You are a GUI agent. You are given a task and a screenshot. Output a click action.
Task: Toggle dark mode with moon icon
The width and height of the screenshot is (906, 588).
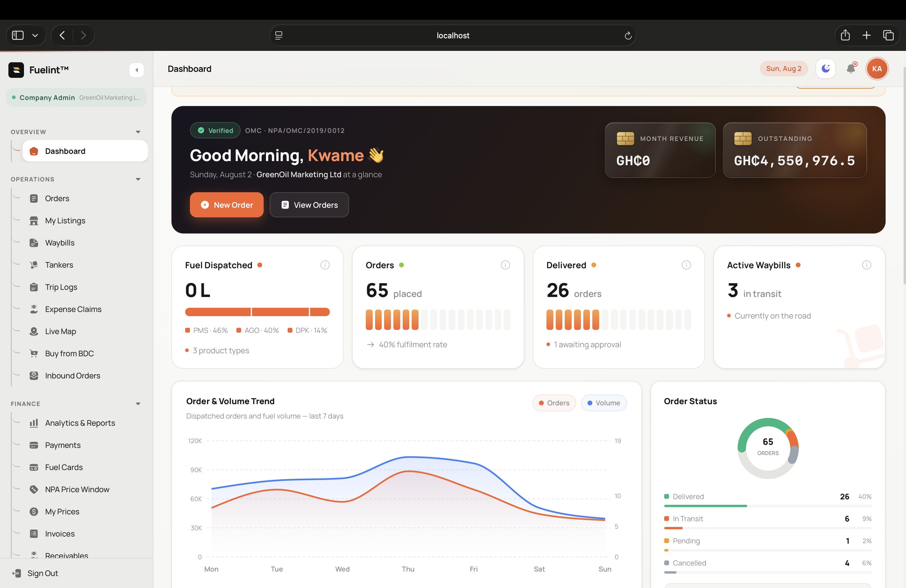tap(826, 69)
